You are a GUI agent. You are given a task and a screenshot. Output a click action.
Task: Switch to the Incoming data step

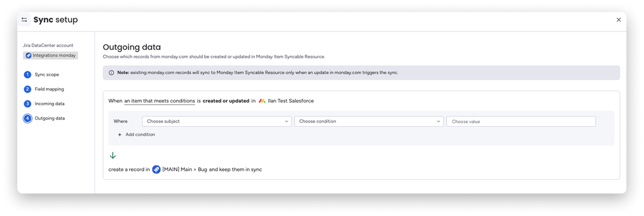[x=49, y=103]
